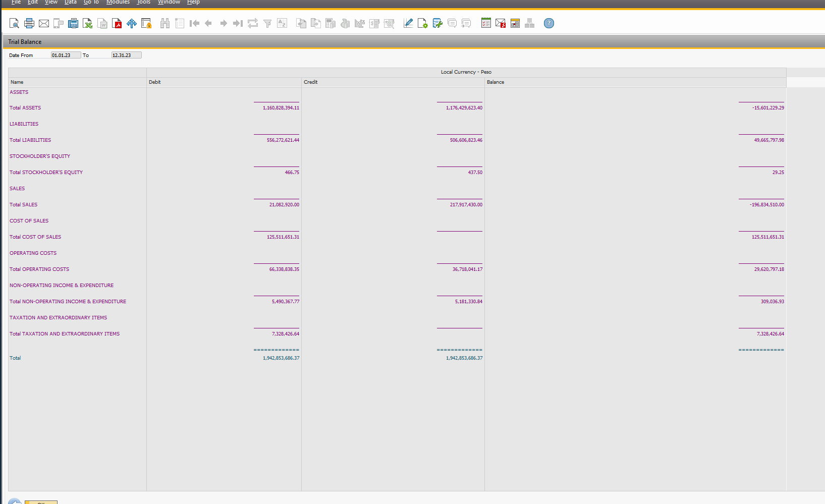Click the Filter funnel icon
Image resolution: width=825 pixels, height=504 pixels.
(x=267, y=23)
